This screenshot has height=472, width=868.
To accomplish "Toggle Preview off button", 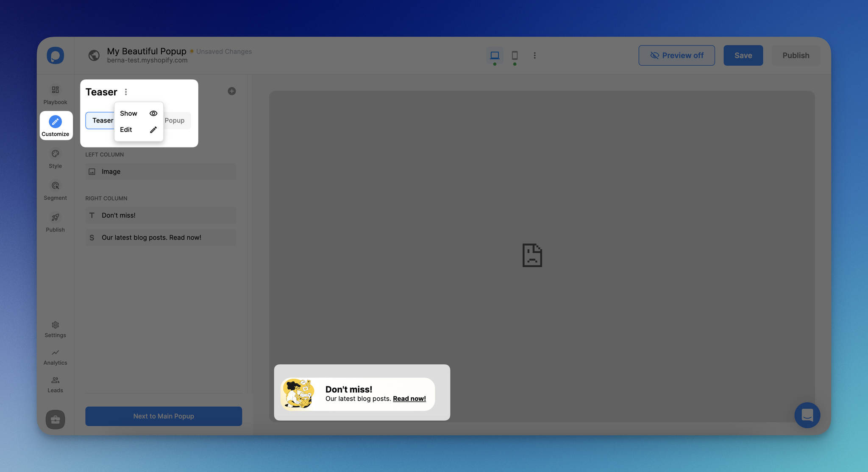I will click(676, 55).
